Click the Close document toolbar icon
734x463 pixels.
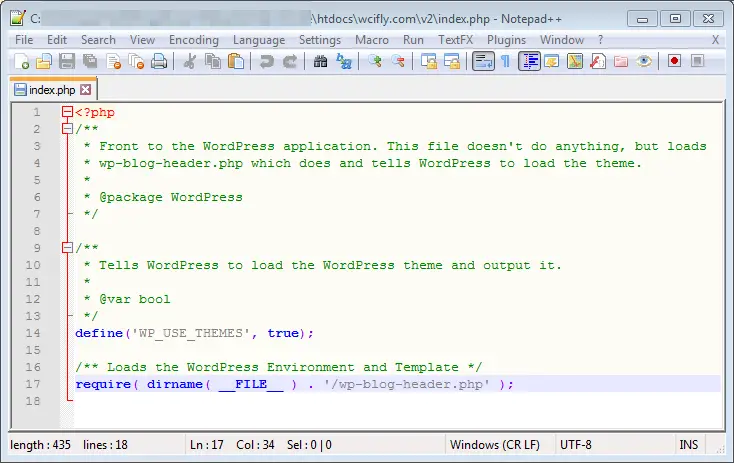tap(113, 61)
